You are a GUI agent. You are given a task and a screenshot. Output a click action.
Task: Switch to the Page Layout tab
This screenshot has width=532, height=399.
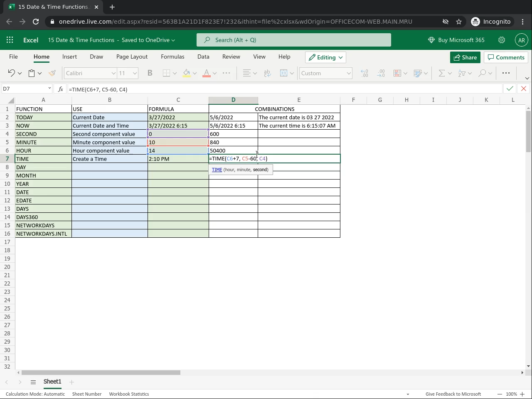point(132,57)
